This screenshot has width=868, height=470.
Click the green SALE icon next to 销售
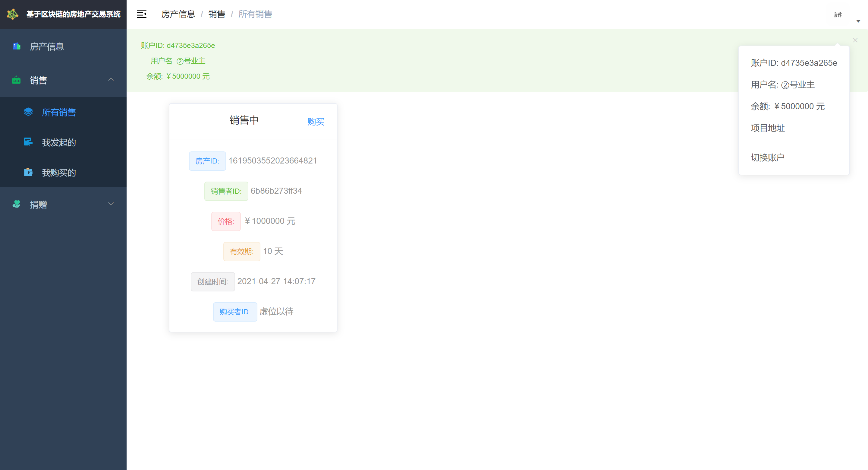[x=16, y=80]
